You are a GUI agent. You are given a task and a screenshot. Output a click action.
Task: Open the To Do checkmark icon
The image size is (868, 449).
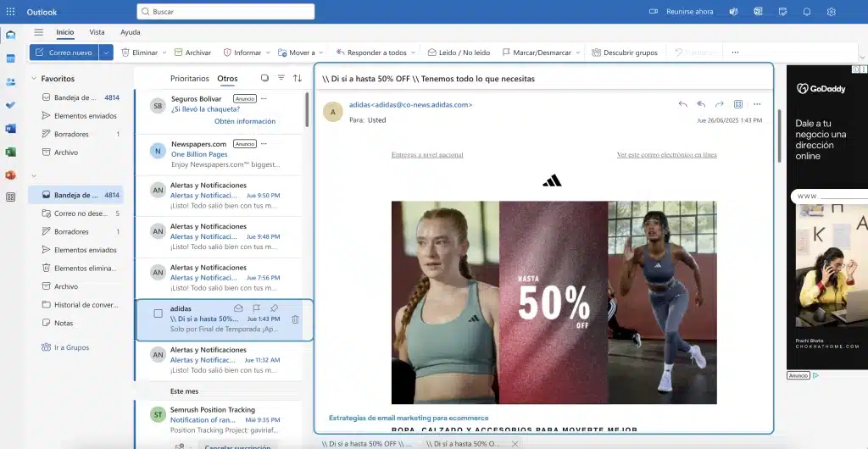pos(10,105)
